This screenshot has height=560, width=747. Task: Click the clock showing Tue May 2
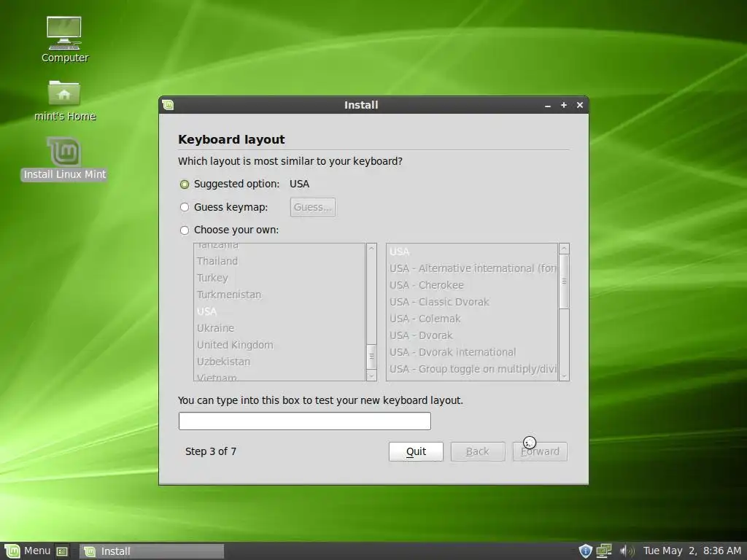coord(692,551)
